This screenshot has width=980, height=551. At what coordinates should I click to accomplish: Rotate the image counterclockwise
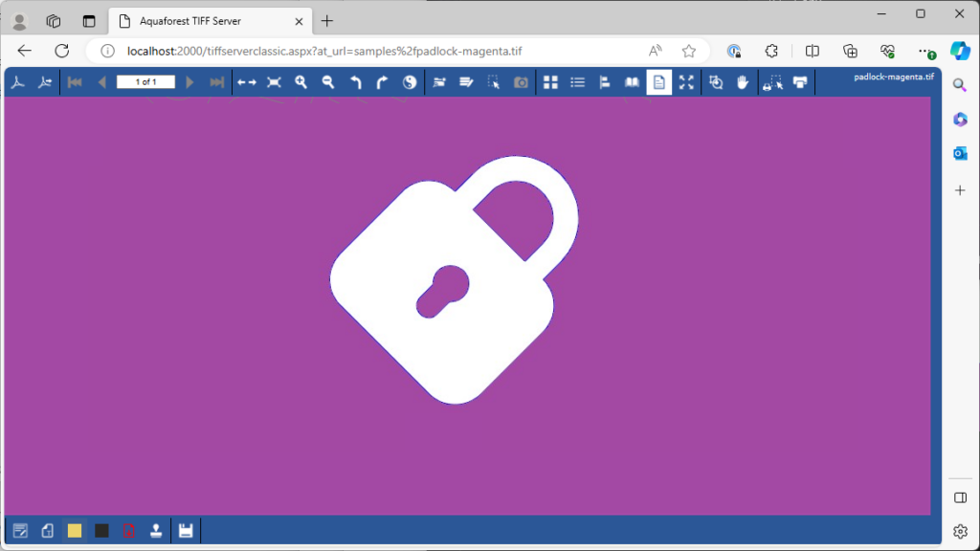[x=355, y=82]
